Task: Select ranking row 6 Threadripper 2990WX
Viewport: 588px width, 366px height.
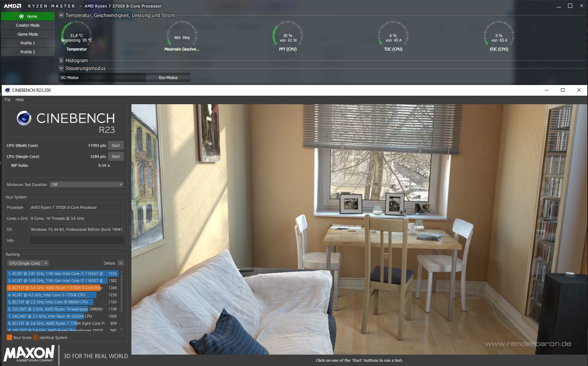Action: click(x=62, y=309)
